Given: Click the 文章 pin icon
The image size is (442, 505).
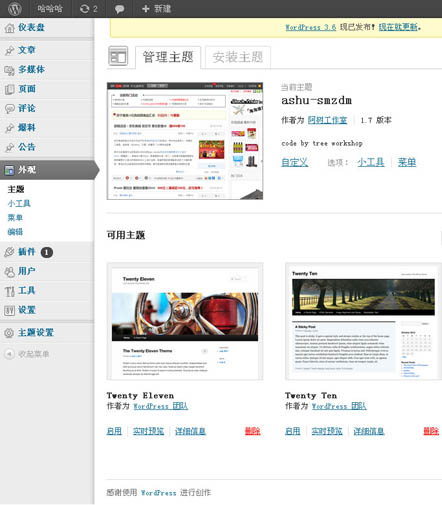Looking at the screenshot, I should tap(10, 50).
